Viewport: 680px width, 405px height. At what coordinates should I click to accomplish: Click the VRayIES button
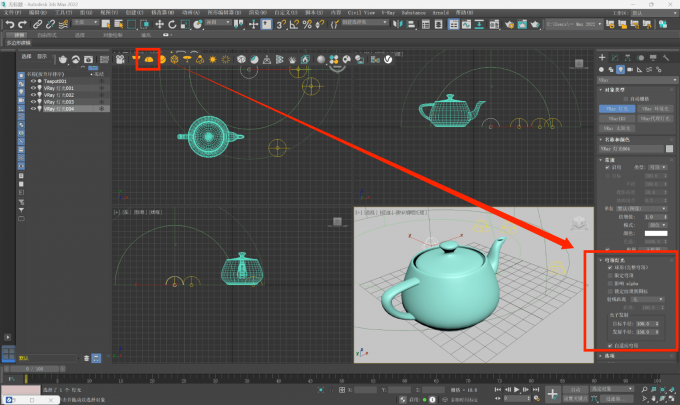click(x=617, y=118)
